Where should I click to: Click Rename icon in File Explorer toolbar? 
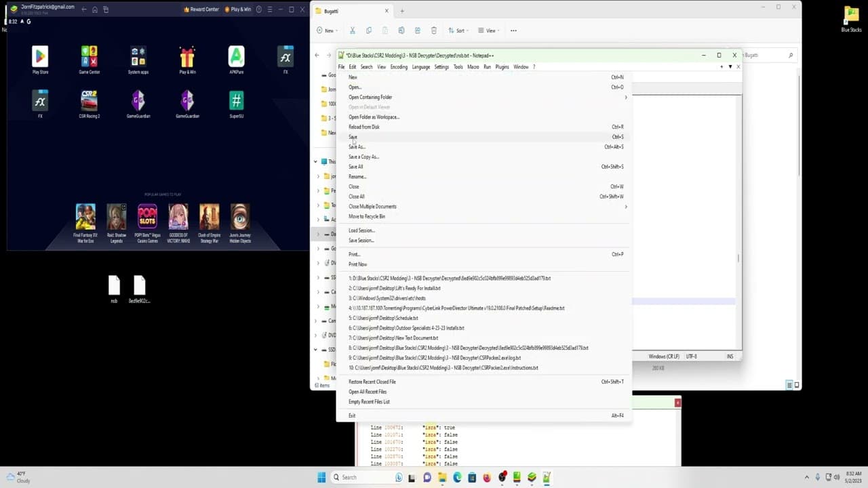pyautogui.click(x=401, y=30)
